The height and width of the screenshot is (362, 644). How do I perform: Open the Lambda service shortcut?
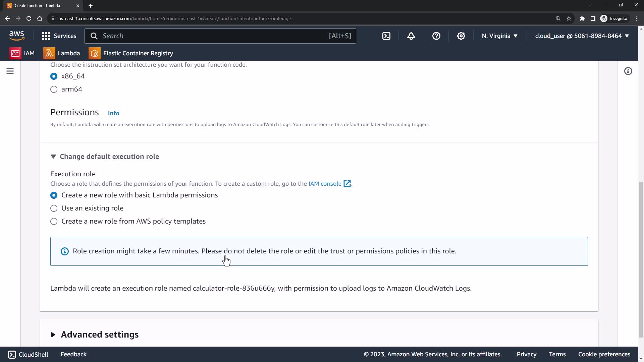coord(62,53)
